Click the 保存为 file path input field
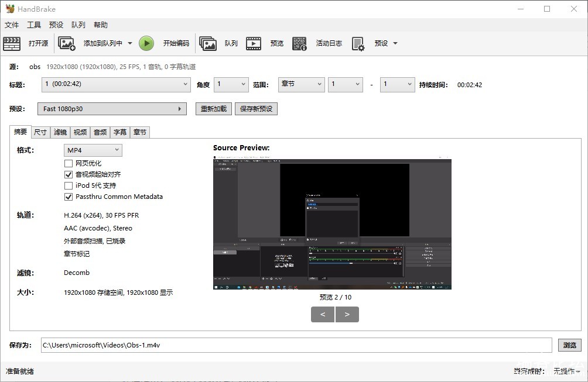 pyautogui.click(x=296, y=345)
